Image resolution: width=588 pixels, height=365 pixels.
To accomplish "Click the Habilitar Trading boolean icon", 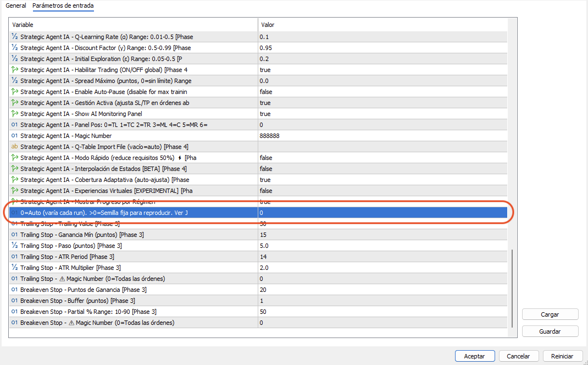I will coord(15,70).
